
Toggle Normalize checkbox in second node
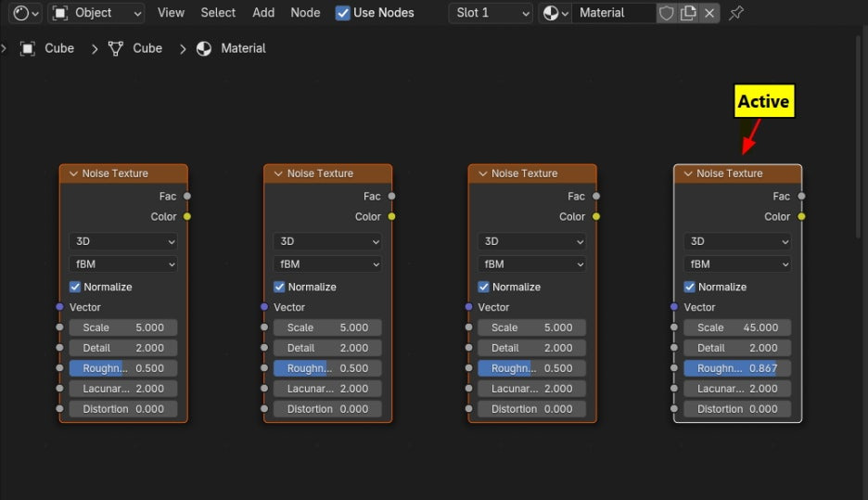279,287
